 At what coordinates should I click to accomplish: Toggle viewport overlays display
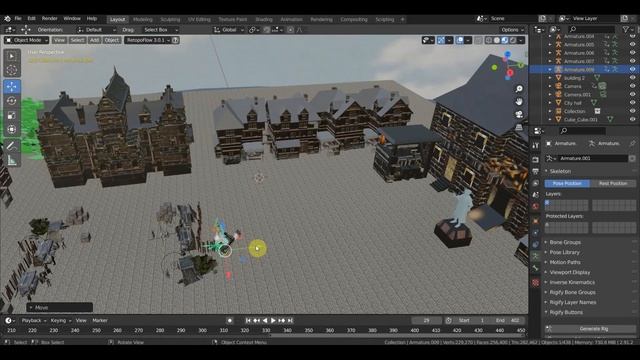pos(460,40)
